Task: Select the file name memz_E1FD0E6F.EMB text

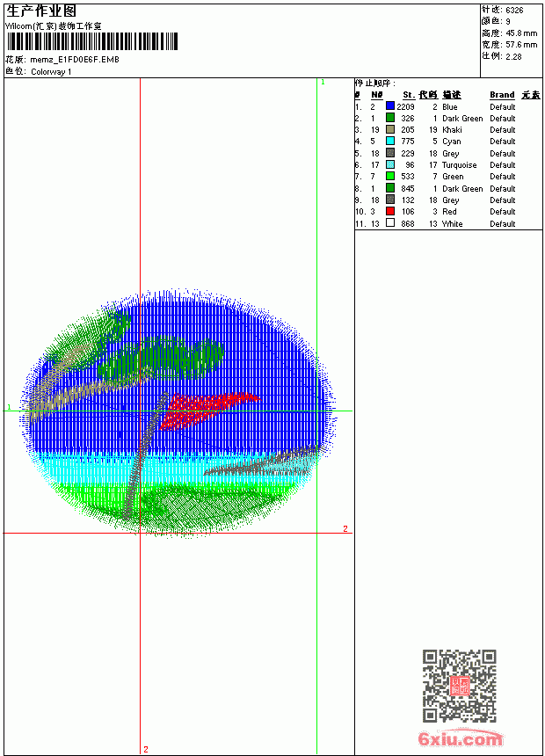Action: pyautogui.click(x=75, y=59)
